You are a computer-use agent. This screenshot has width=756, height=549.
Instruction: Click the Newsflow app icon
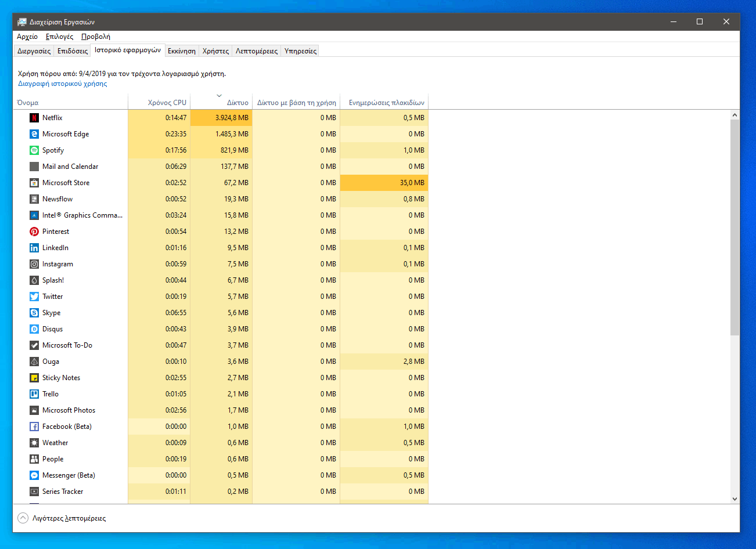point(34,199)
